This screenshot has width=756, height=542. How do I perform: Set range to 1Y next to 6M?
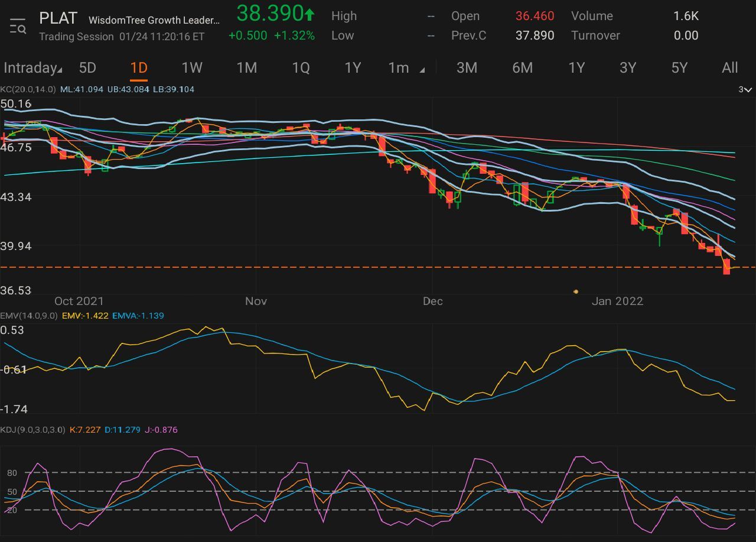576,68
